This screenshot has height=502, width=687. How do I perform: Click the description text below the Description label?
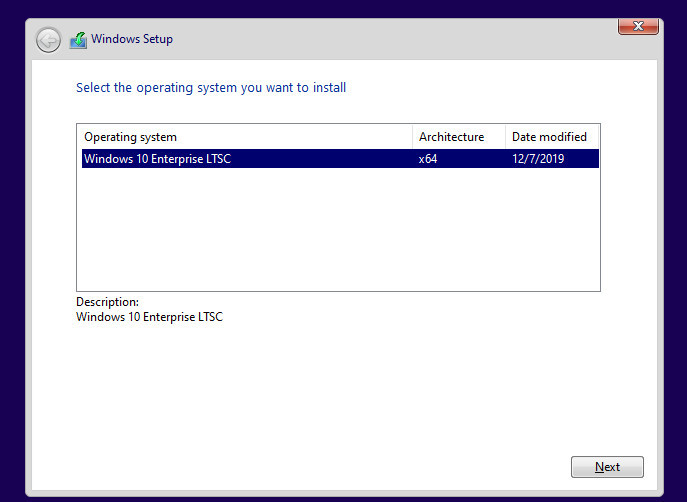tap(149, 317)
